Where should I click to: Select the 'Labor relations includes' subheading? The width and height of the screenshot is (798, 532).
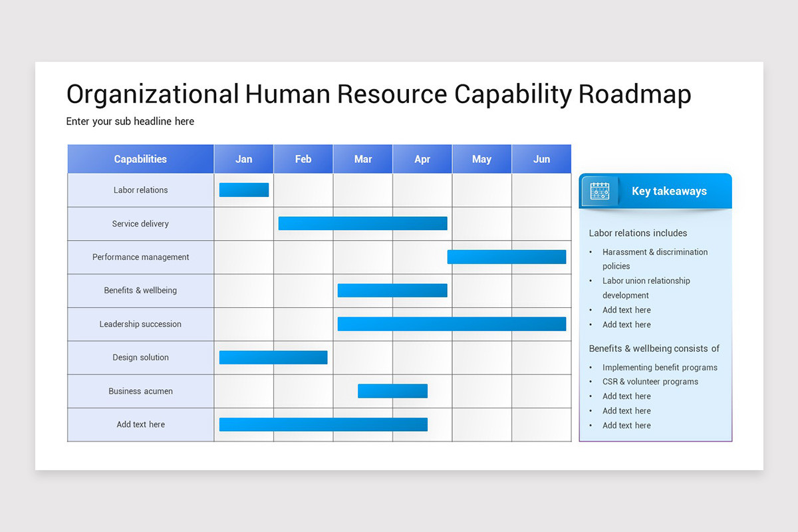click(x=638, y=233)
